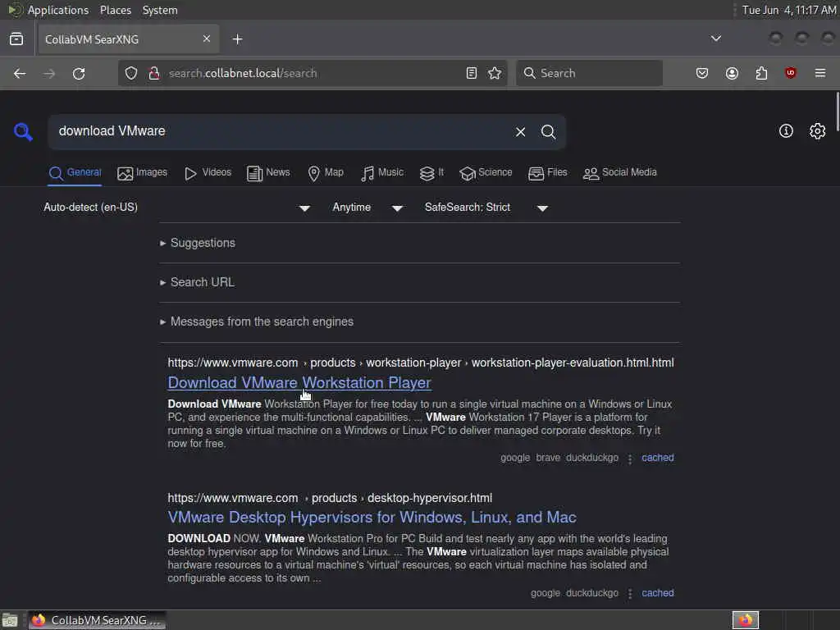Reload the current page

[79, 73]
